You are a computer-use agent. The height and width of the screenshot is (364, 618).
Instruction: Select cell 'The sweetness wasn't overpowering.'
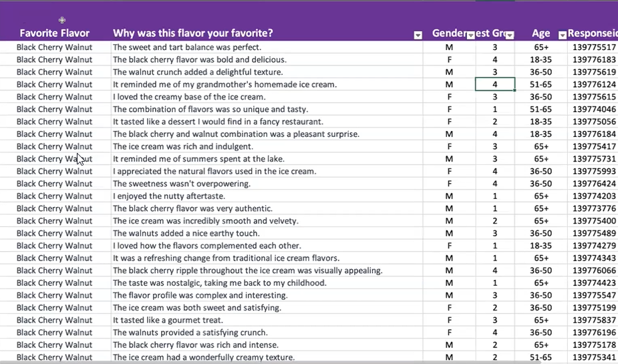(x=267, y=184)
